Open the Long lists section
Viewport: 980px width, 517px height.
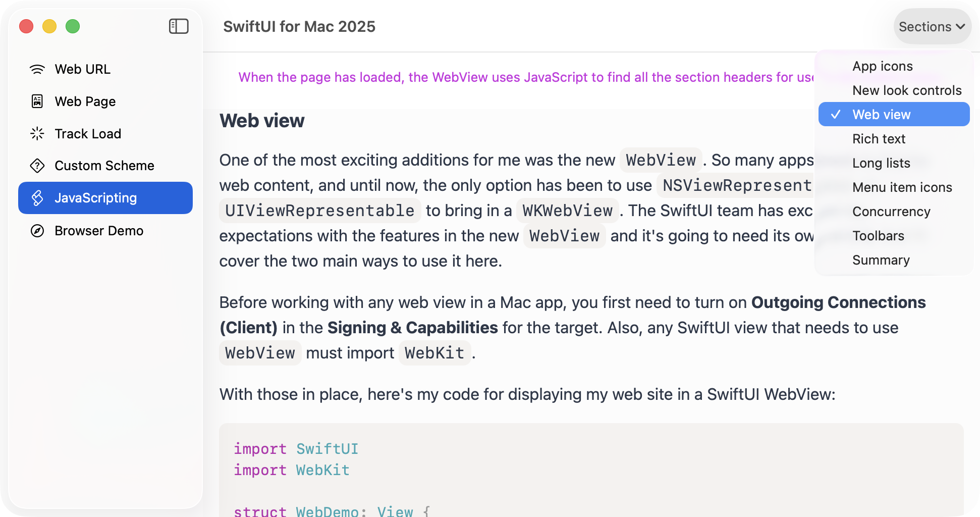tap(881, 163)
